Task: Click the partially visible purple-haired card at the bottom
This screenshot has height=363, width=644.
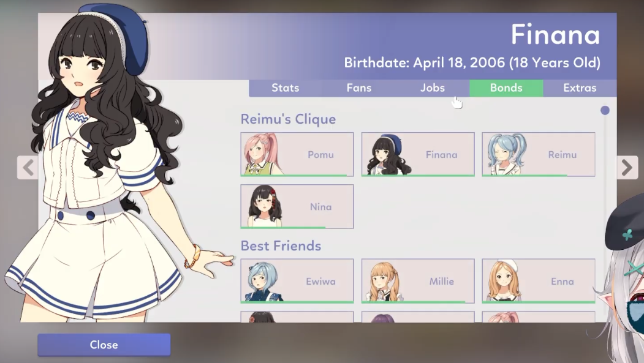Action: pos(418,316)
